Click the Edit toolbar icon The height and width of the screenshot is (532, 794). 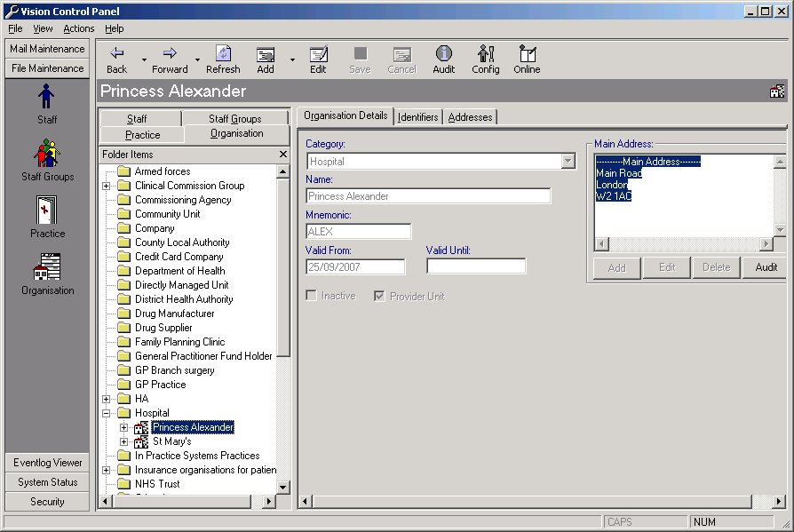click(x=318, y=53)
